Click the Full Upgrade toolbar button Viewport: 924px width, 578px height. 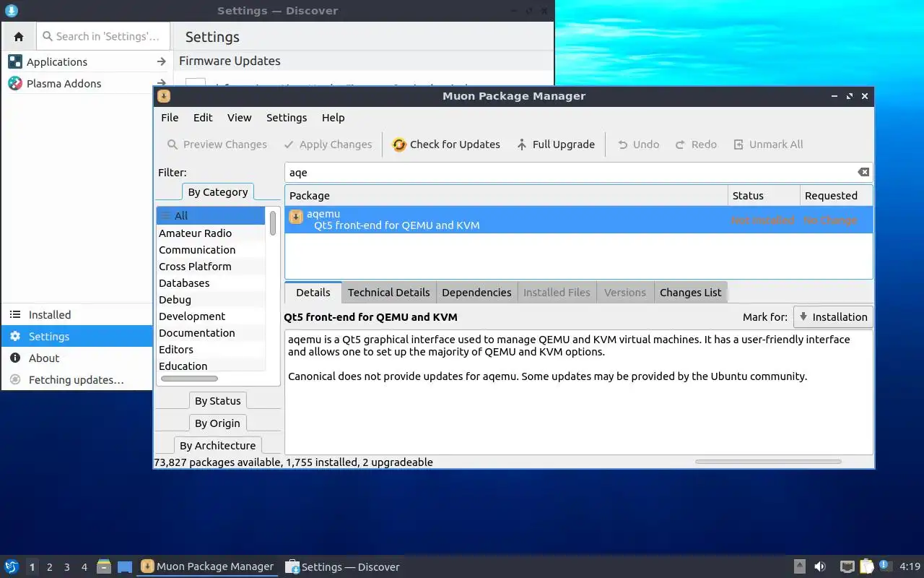[x=556, y=144]
